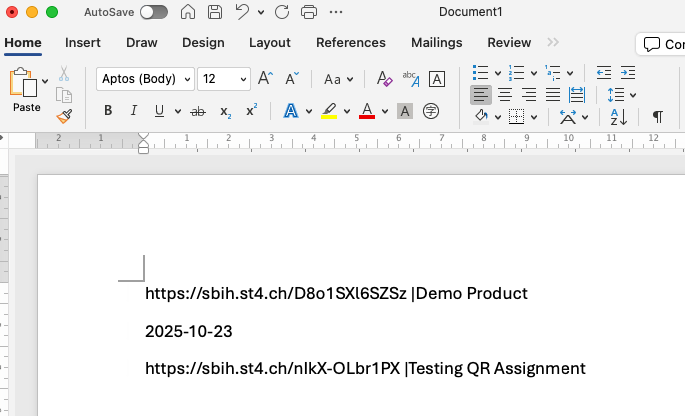Image resolution: width=685 pixels, height=416 pixels.
Task: Click the Show/Hide paragraph marks icon
Action: [657, 116]
